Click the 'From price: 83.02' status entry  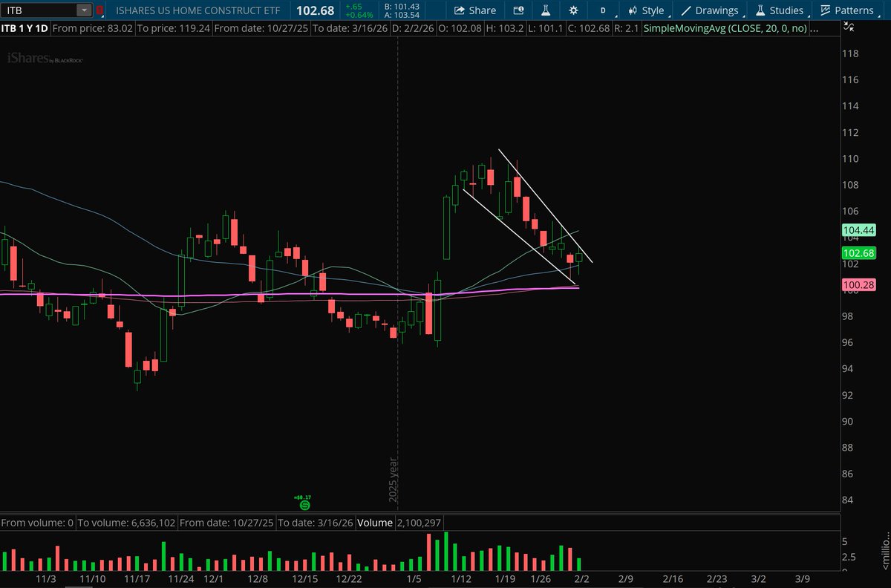(x=93, y=29)
